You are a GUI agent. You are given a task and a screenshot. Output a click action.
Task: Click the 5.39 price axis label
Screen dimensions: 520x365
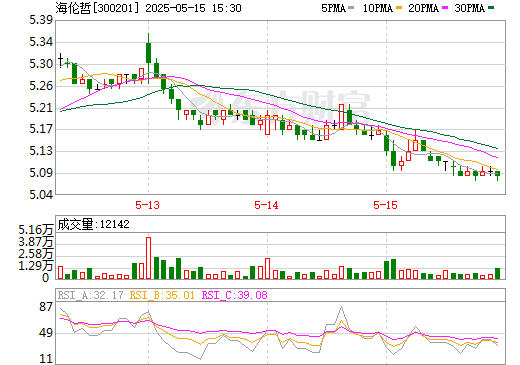(x=41, y=20)
